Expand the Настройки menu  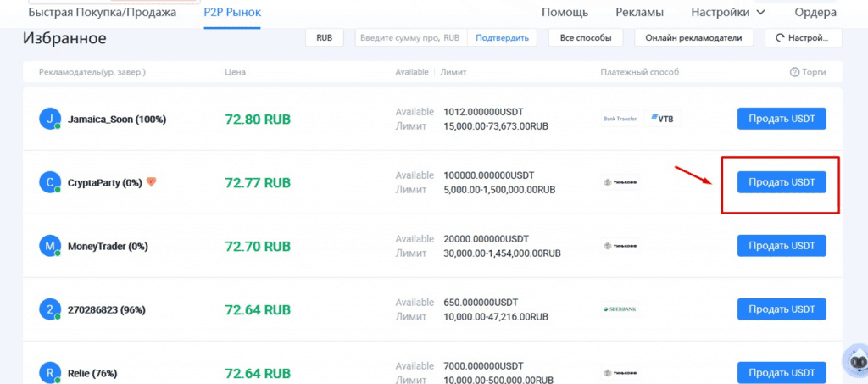coord(728,12)
